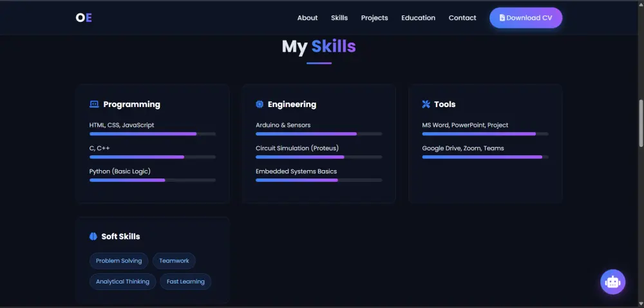
Task: Click the Soft Skills brain icon
Action: pos(93,236)
